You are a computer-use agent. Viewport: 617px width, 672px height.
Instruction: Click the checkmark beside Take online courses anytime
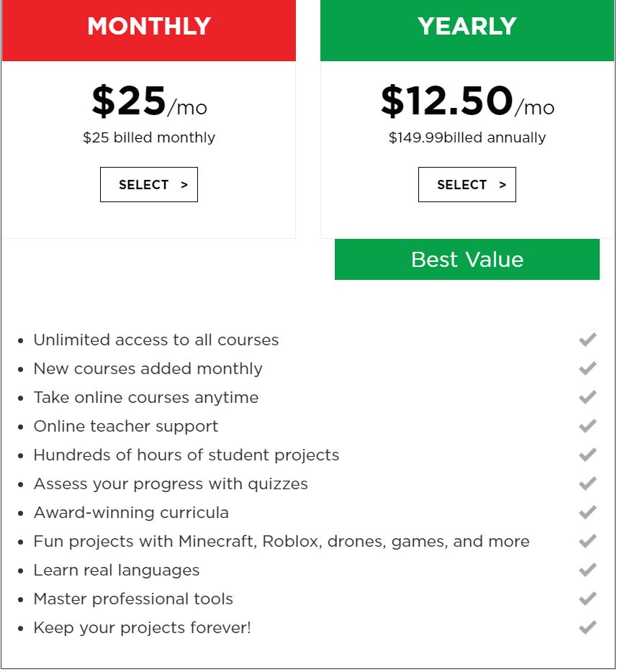pos(587,397)
